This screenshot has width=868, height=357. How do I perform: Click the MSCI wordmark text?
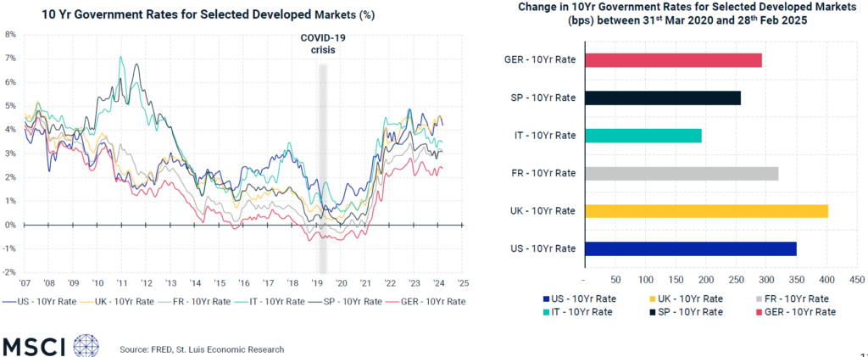pos(36,346)
